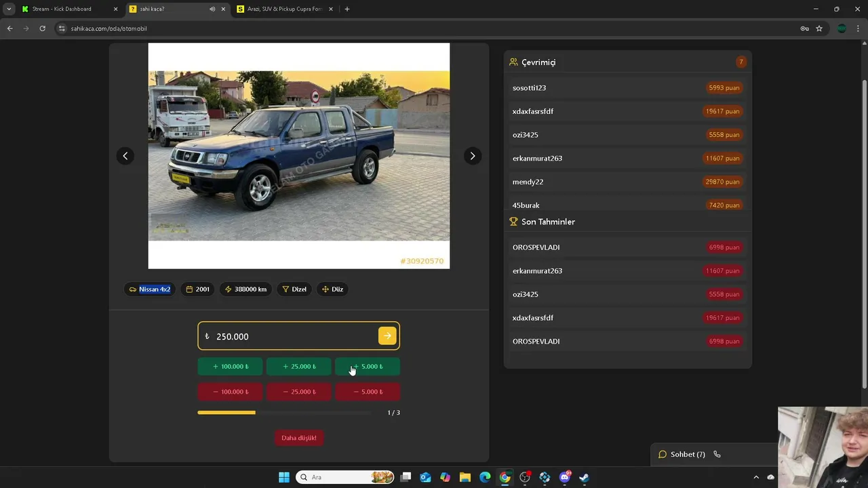Mute the sahi kaca? tab audio icon
Screen dimensions: 868x488
pos(212,9)
